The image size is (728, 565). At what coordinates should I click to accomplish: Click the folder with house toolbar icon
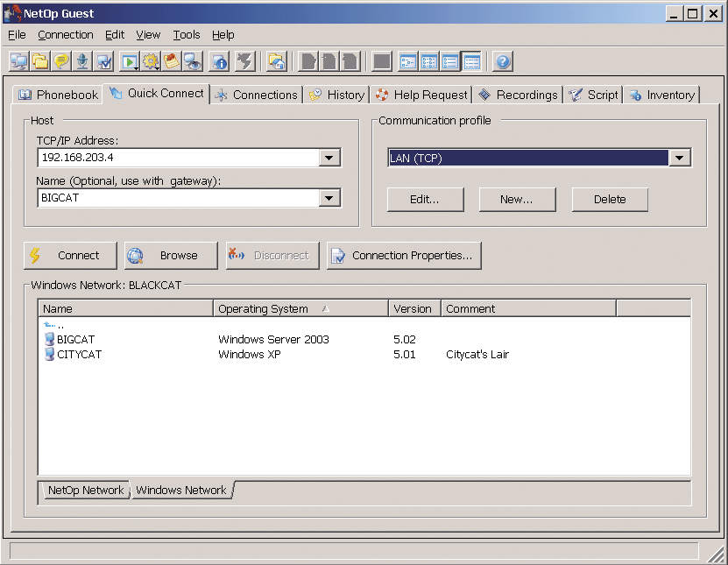point(277,61)
